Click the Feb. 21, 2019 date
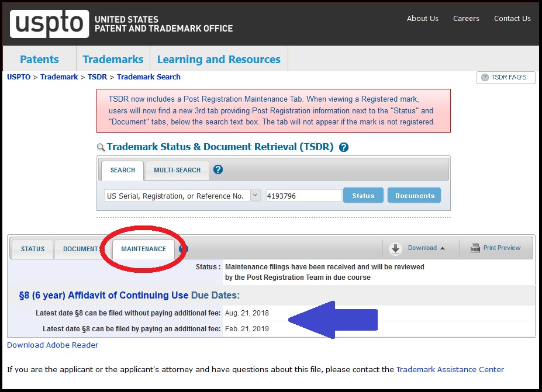The height and width of the screenshot is (392, 542). click(247, 329)
